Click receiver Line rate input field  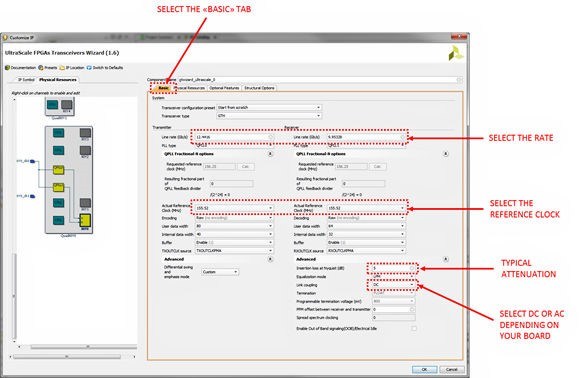pyautogui.click(x=366, y=137)
